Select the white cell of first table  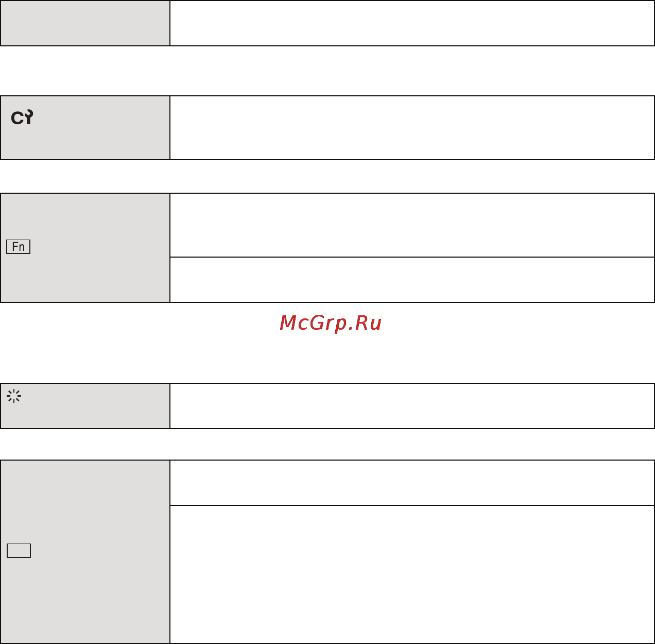click(x=412, y=23)
